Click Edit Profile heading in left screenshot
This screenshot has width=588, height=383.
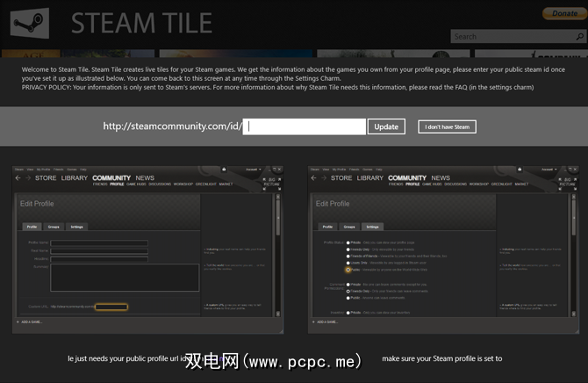(37, 204)
